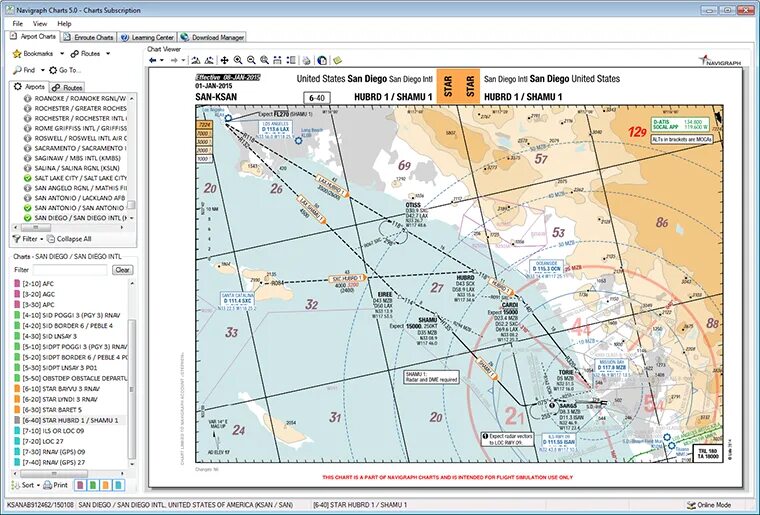Screen dimensions: 760x515
Task: Expand the Find dropdown arrow
Action: click(x=43, y=70)
